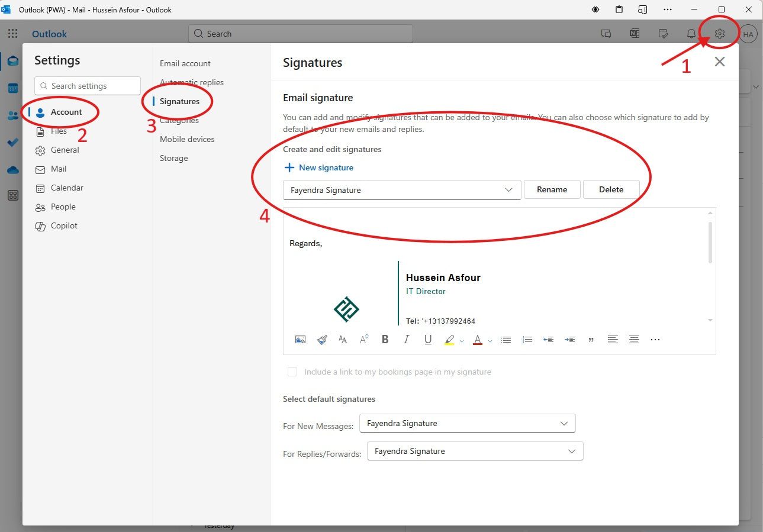Screen dimensions: 763x532
Task: Focus the Search settings field
Action: click(88, 86)
